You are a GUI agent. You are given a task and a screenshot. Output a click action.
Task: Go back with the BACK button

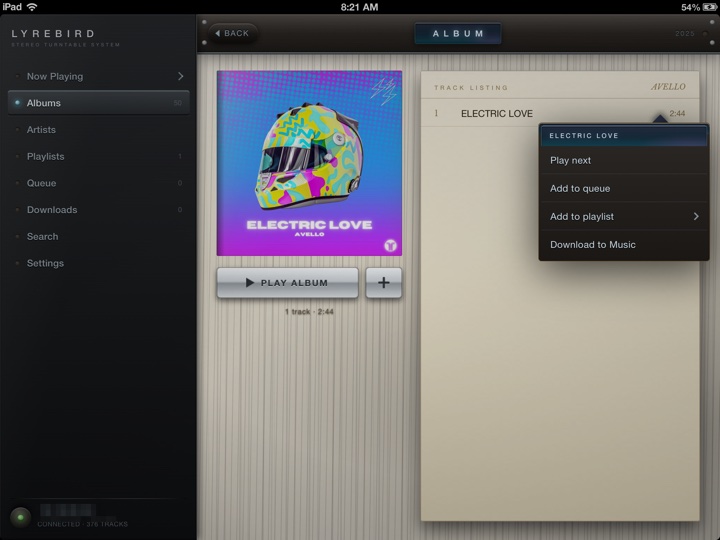(232, 33)
